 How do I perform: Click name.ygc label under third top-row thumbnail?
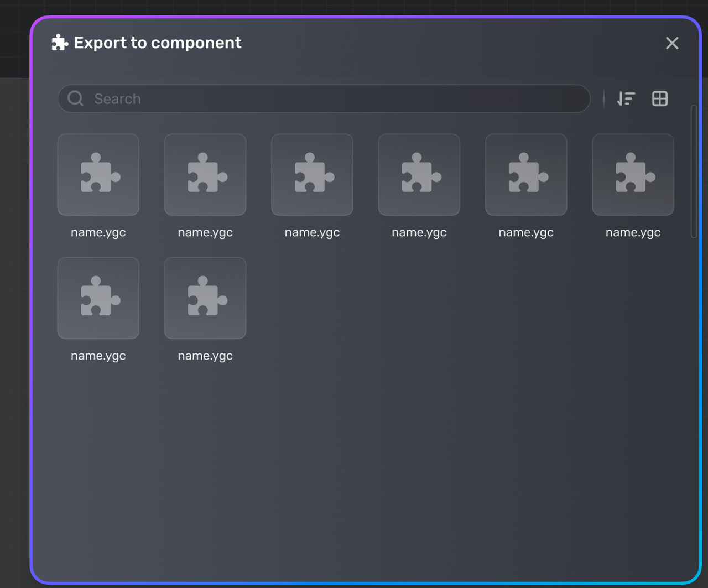[x=312, y=232]
